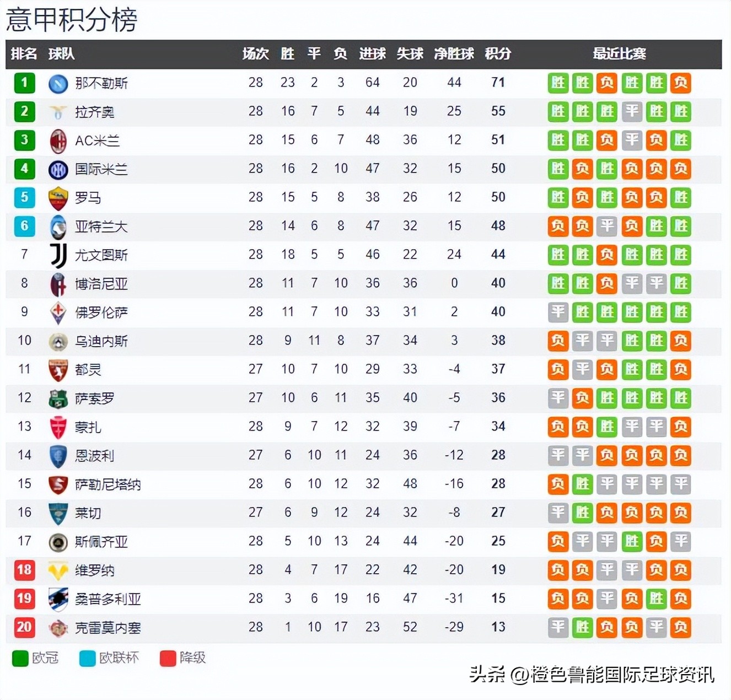This screenshot has height=700, width=731.
Task: Click the AC Milan club crest
Action: coord(58,141)
